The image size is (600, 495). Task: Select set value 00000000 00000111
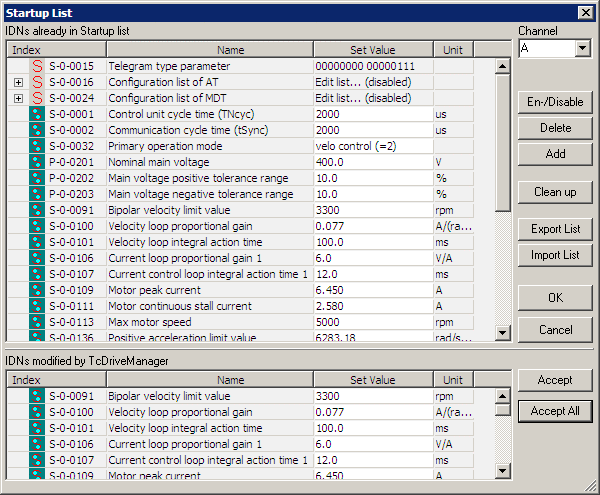(x=365, y=66)
